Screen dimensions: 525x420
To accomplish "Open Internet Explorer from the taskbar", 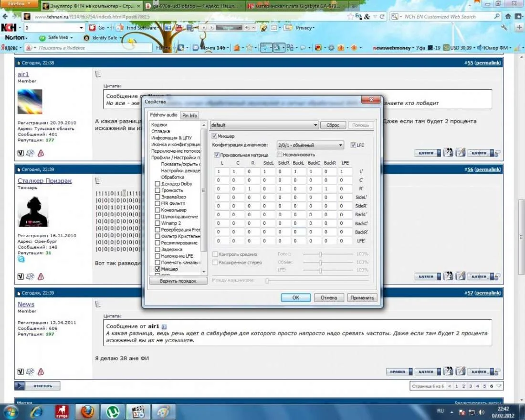I will (36, 411).
